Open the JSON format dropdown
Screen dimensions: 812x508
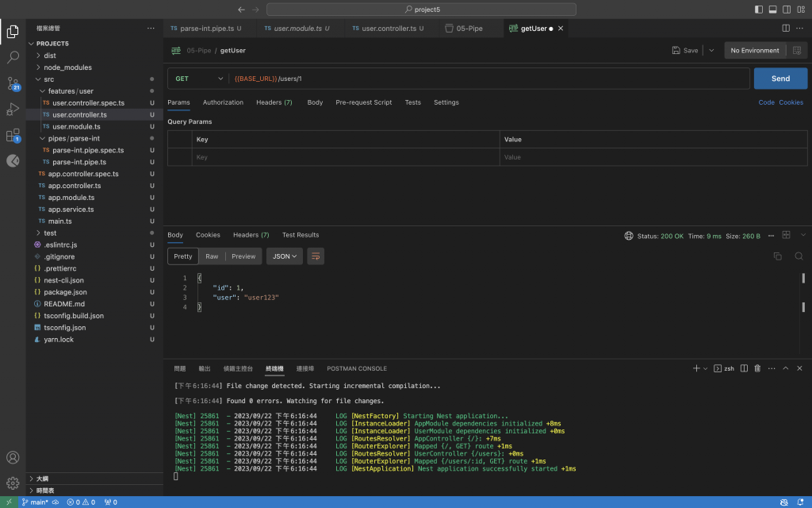285,256
